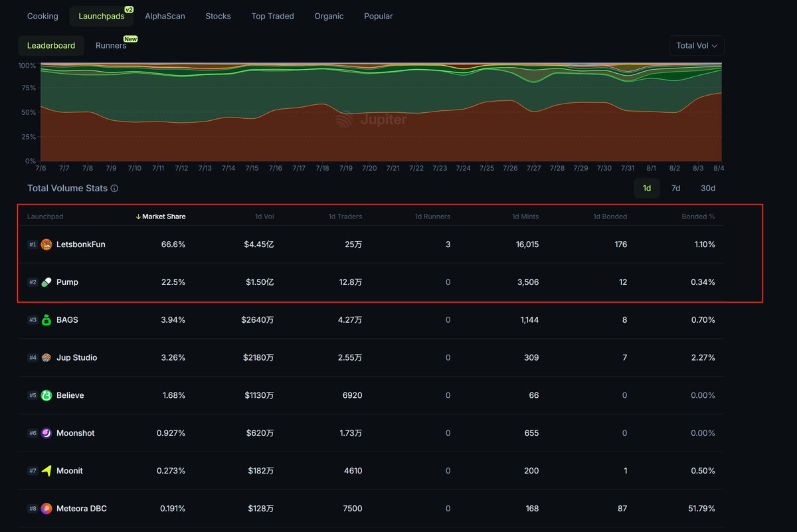Sort by the 1d Bonded column
The width and height of the screenshot is (797, 532).
click(610, 217)
